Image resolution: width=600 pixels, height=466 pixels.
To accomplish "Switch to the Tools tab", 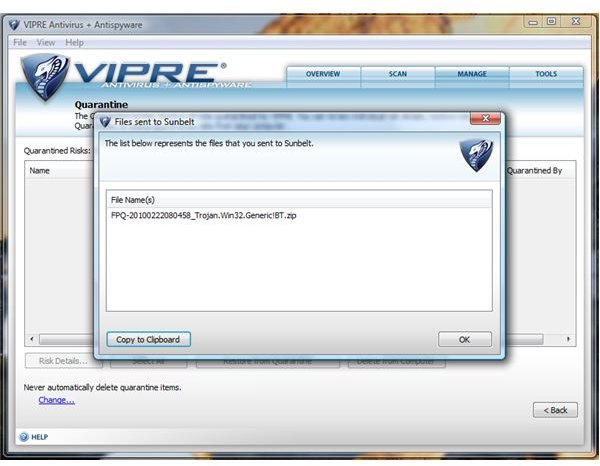I will click(546, 76).
